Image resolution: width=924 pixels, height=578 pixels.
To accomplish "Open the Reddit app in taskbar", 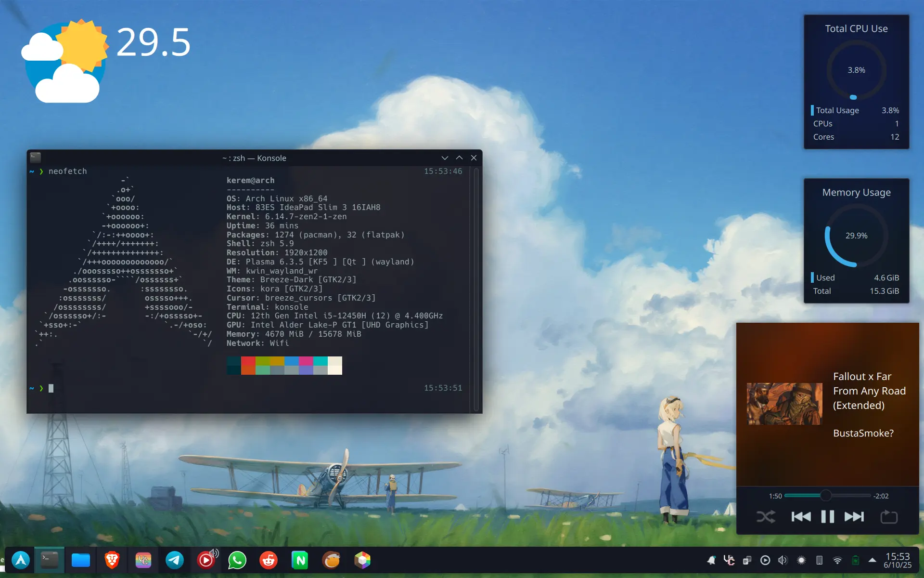I will [269, 560].
